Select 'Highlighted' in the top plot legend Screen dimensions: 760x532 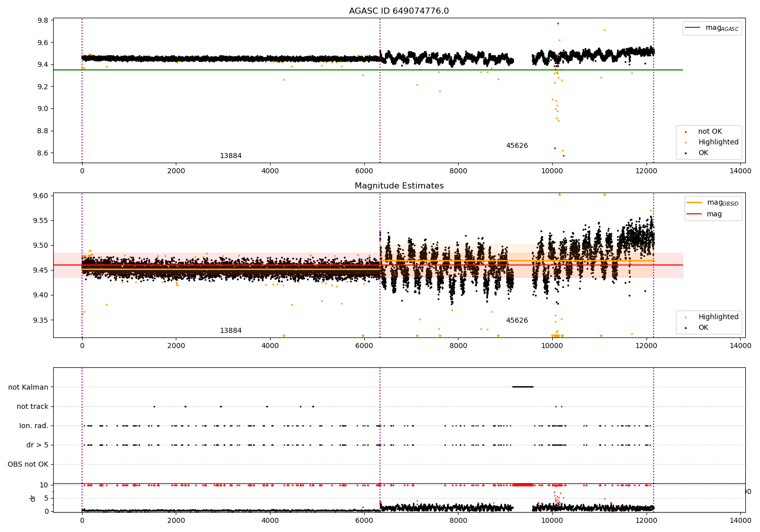tap(718, 142)
